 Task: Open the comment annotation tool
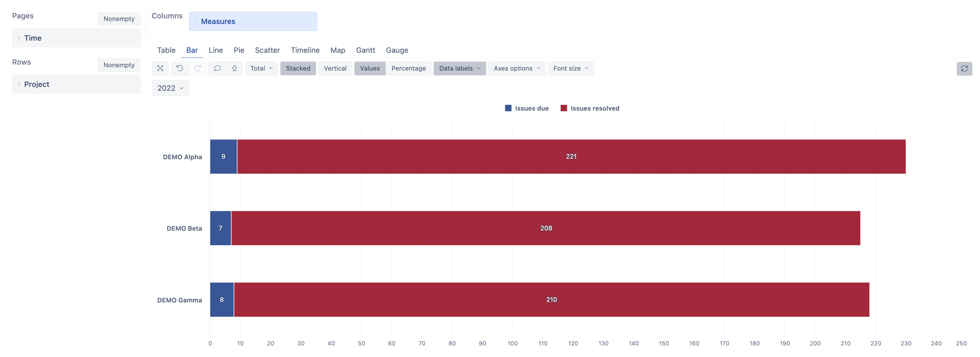point(217,68)
